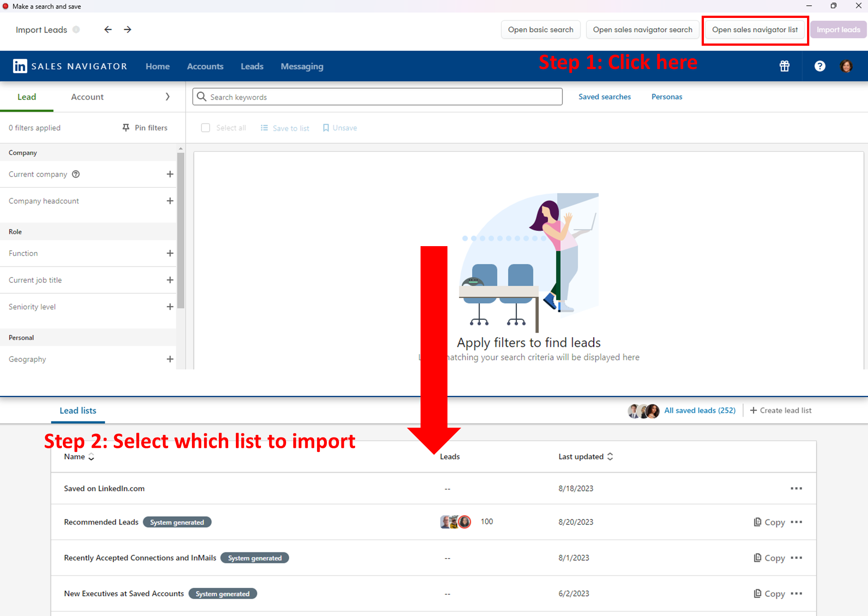Click the back arrow next to Import Leads
Viewport: 868px width, 616px height.
tap(108, 30)
